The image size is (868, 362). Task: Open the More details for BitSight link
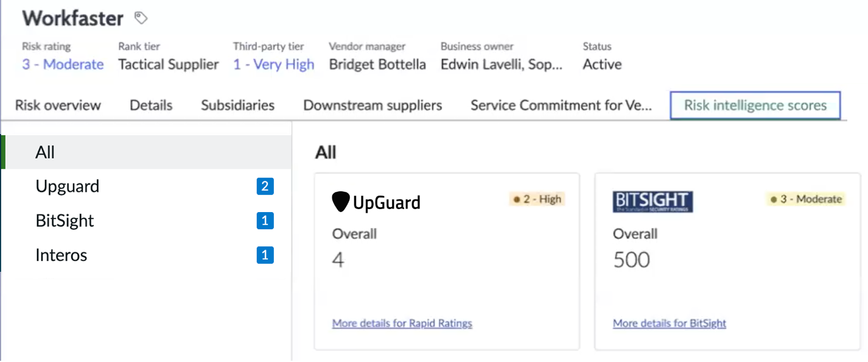[x=670, y=324]
